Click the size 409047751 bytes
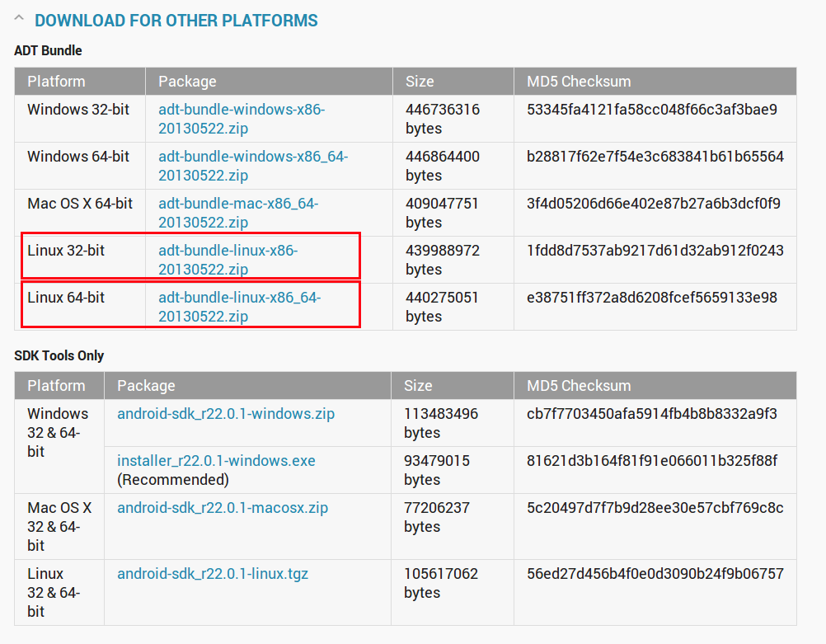This screenshot has width=826, height=644. 442,213
